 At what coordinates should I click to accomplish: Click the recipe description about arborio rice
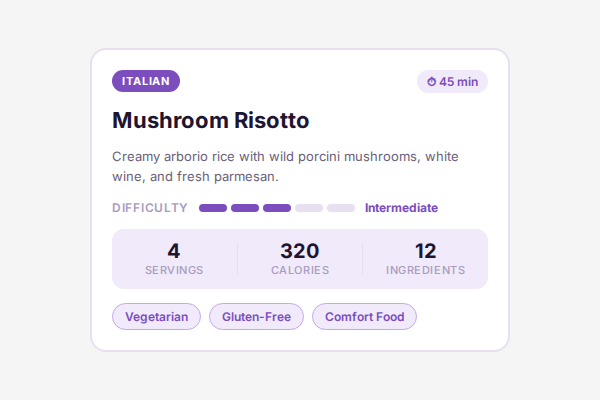(285, 166)
